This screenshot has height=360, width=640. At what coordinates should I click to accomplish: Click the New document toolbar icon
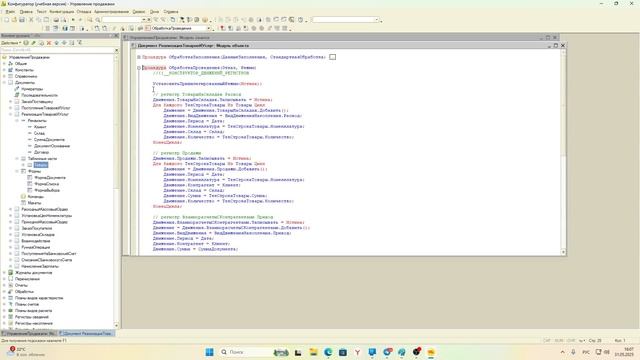pyautogui.click(x=7, y=20)
